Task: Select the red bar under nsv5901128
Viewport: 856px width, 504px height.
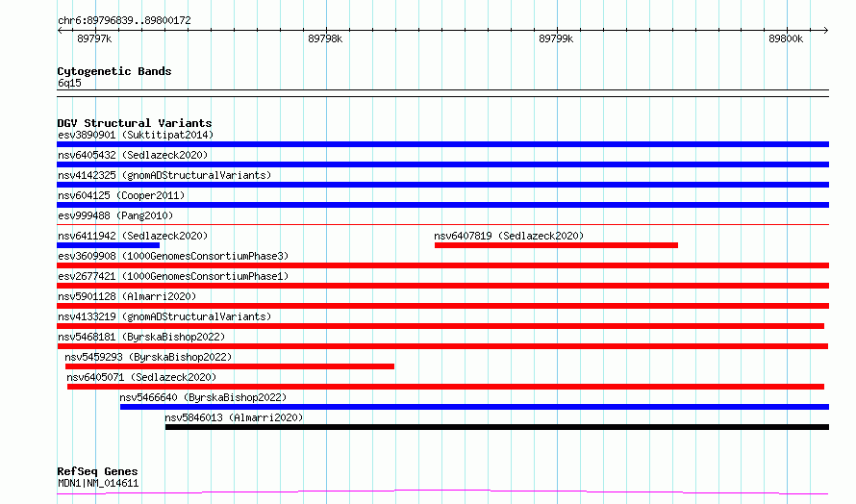Action: pyautogui.click(x=442, y=306)
